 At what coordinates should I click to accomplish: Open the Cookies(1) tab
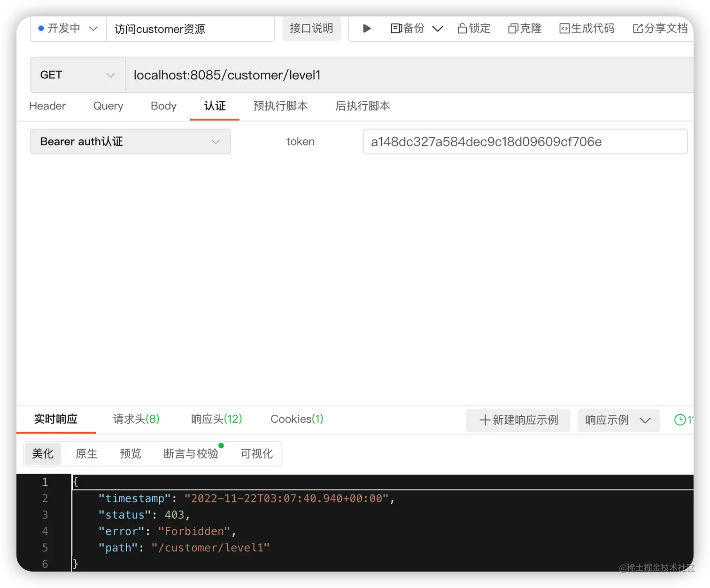297,419
